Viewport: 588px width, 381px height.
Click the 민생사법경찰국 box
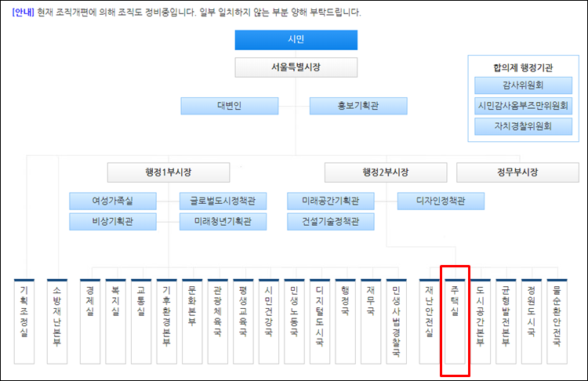pos(396,321)
